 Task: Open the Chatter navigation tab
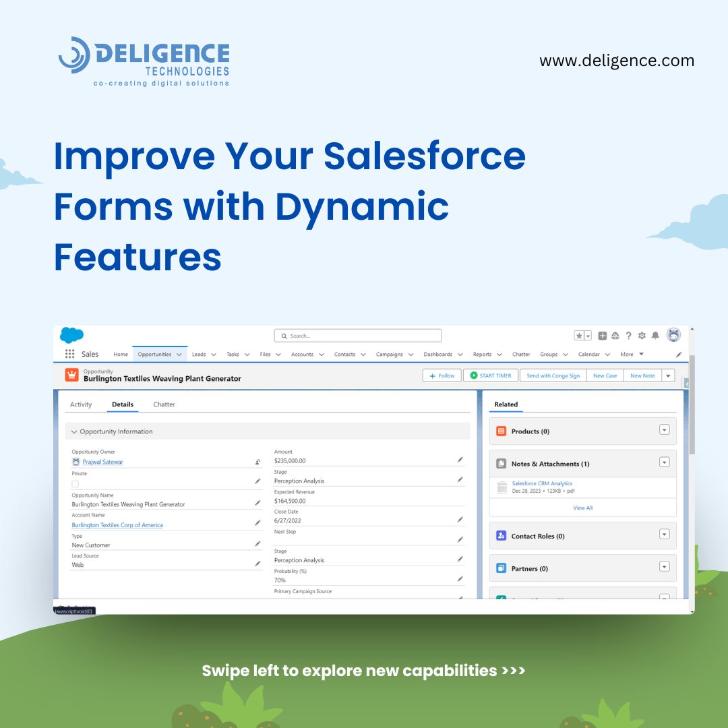pos(521,355)
